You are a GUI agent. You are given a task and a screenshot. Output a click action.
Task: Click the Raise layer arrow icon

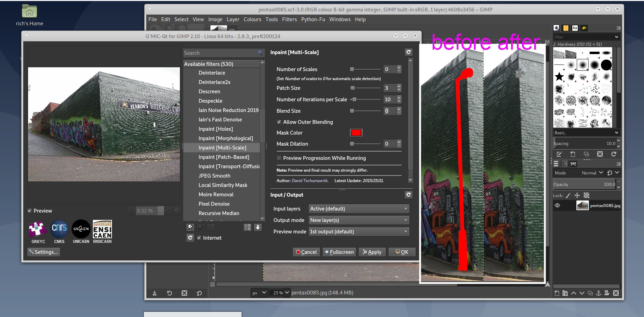(574, 293)
